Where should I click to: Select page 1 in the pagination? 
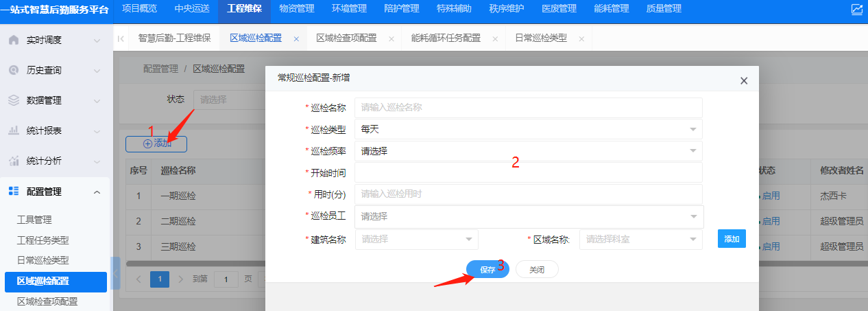tap(160, 279)
